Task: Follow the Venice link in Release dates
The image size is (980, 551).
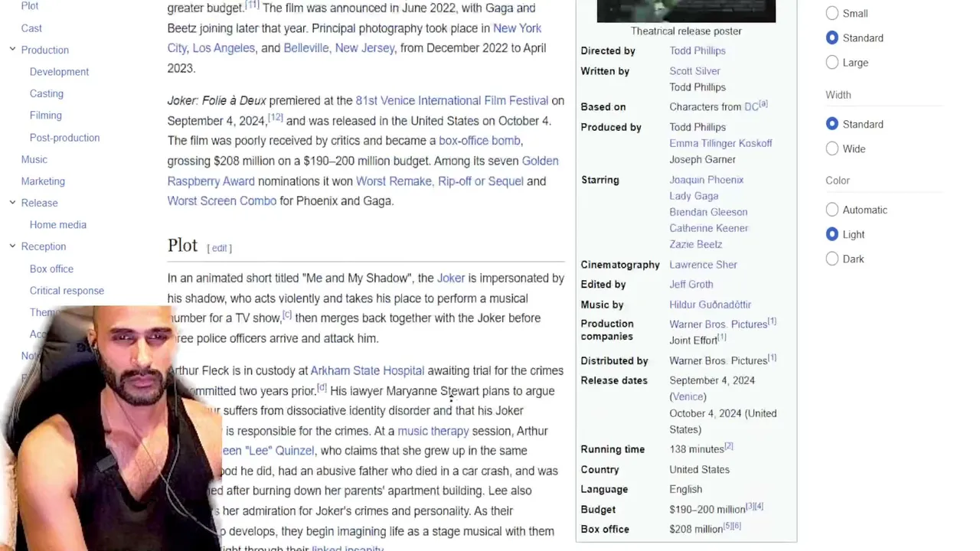Action: 688,397
